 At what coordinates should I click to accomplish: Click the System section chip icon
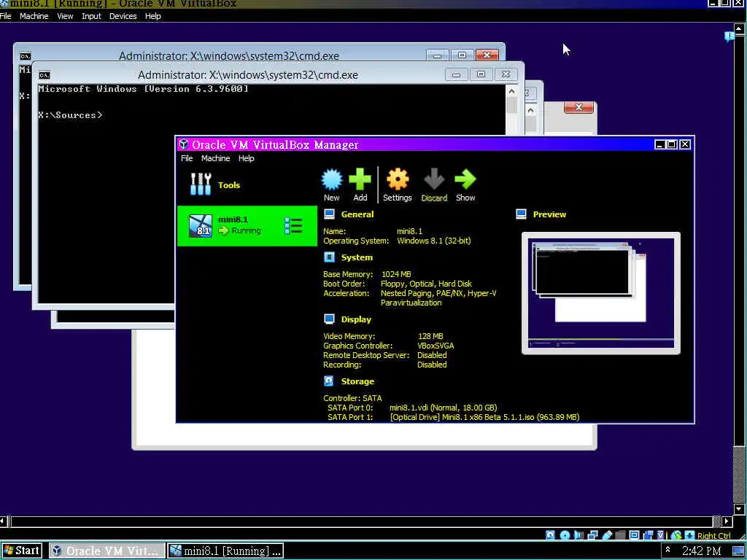click(x=329, y=257)
